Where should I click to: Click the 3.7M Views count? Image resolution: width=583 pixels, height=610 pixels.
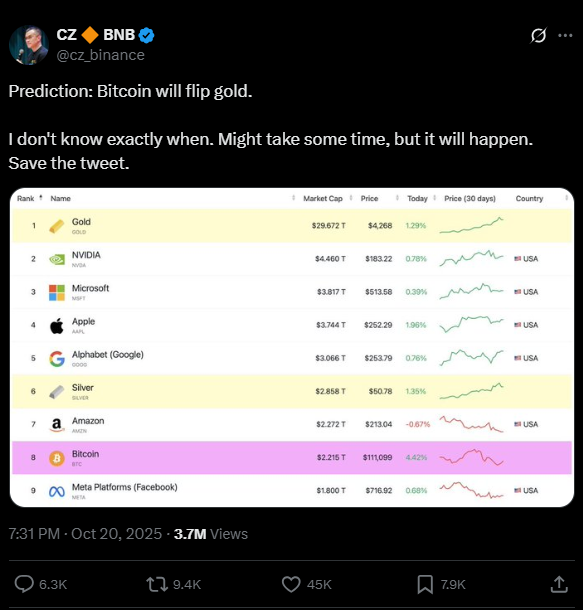tap(211, 534)
